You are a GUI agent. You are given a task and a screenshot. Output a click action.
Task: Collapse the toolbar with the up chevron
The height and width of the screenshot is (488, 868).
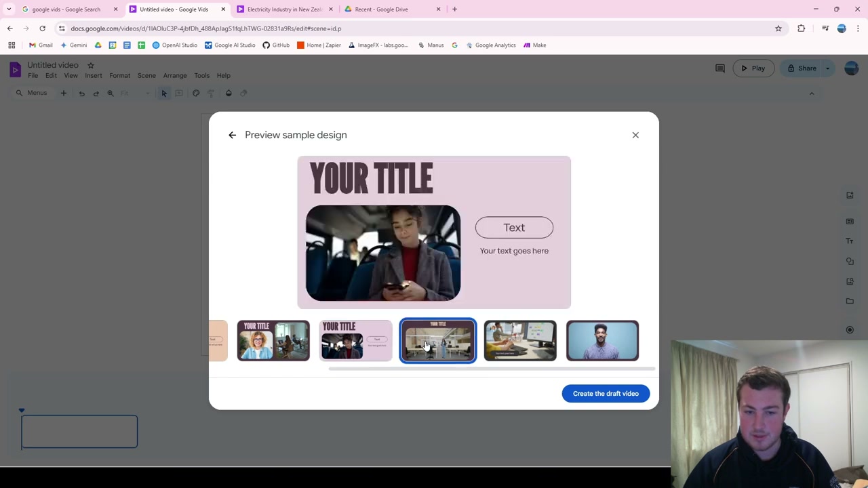pyautogui.click(x=812, y=94)
